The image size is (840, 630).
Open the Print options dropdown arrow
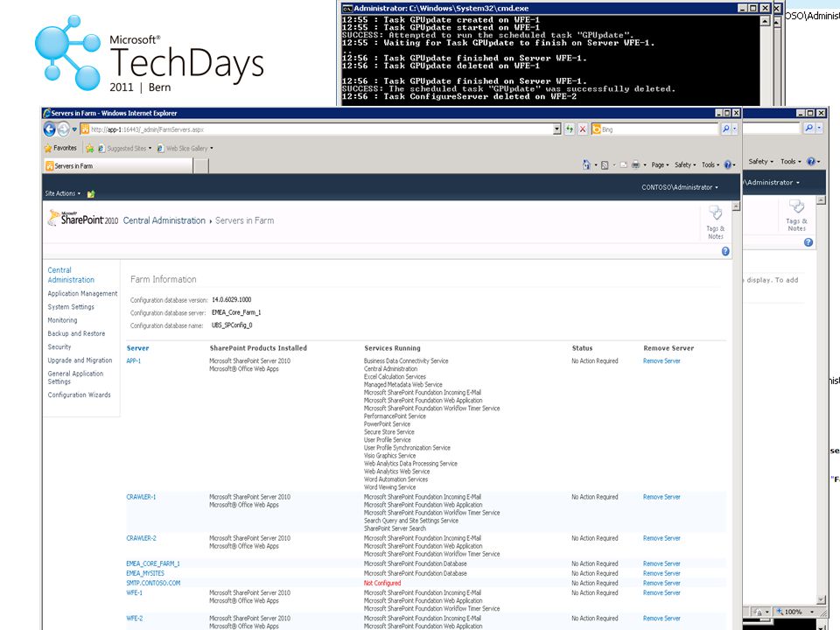tap(645, 165)
